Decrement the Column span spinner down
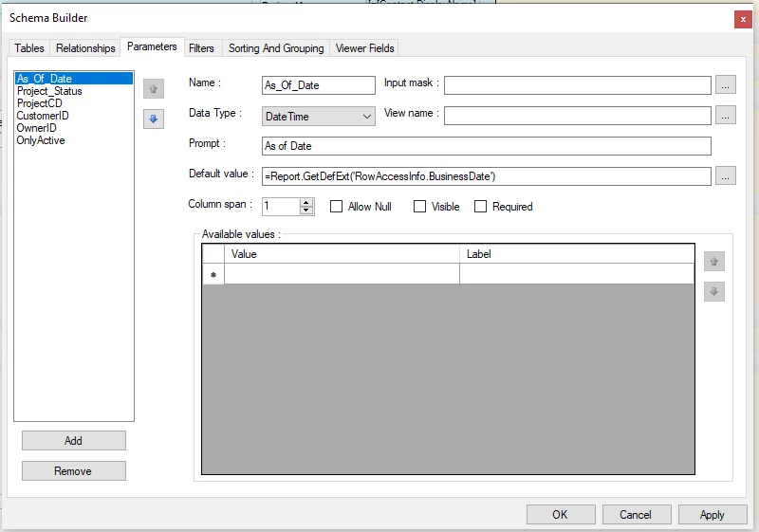The height and width of the screenshot is (532, 759). (305, 211)
